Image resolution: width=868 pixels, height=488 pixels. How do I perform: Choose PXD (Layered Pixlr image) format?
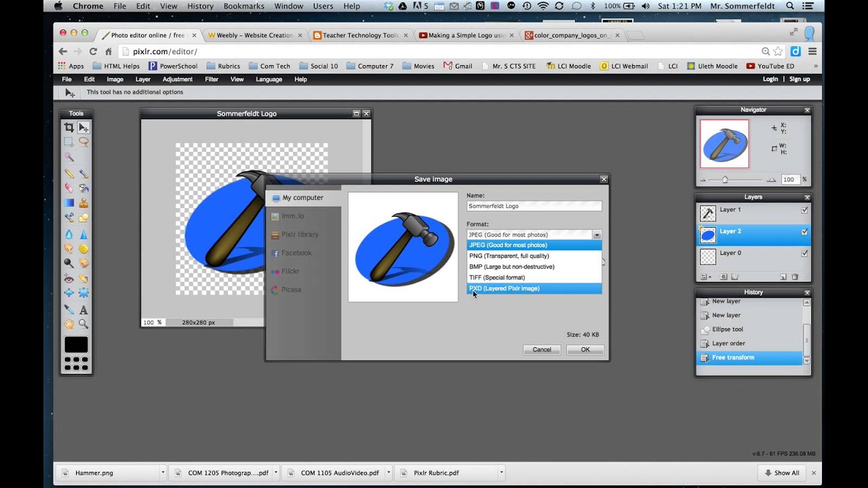point(534,289)
